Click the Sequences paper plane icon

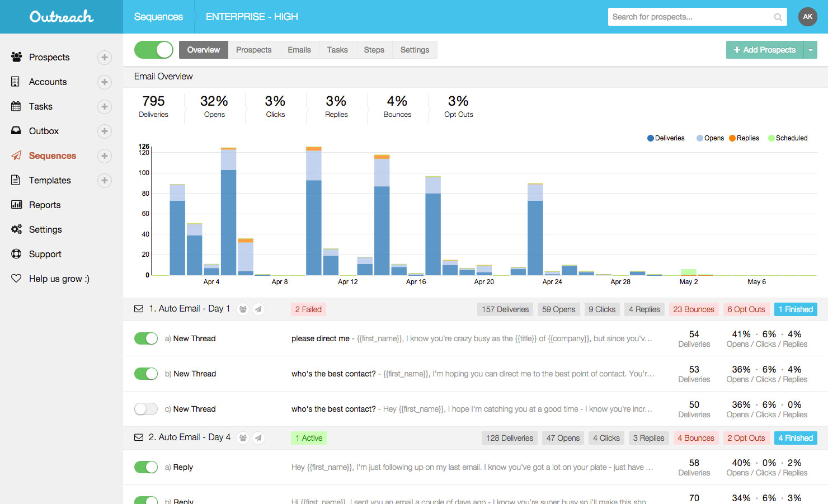point(16,156)
